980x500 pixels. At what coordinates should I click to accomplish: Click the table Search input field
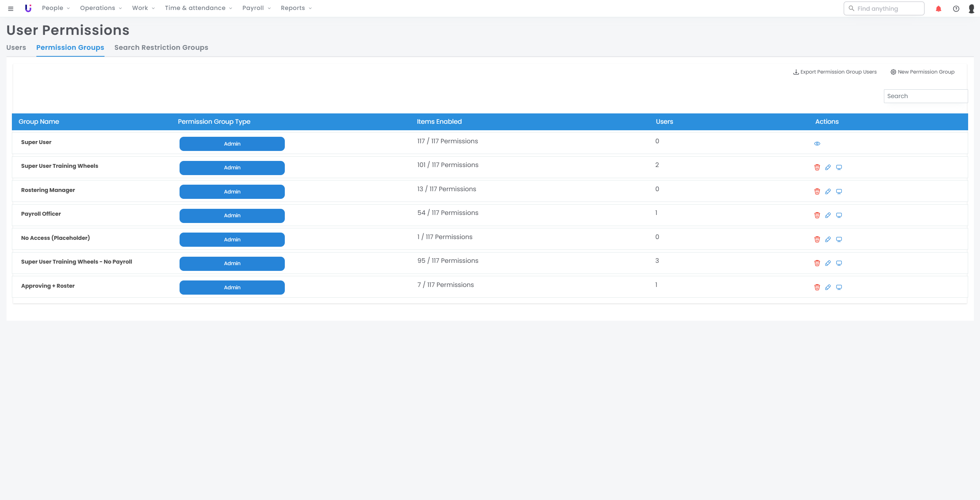pyautogui.click(x=925, y=96)
